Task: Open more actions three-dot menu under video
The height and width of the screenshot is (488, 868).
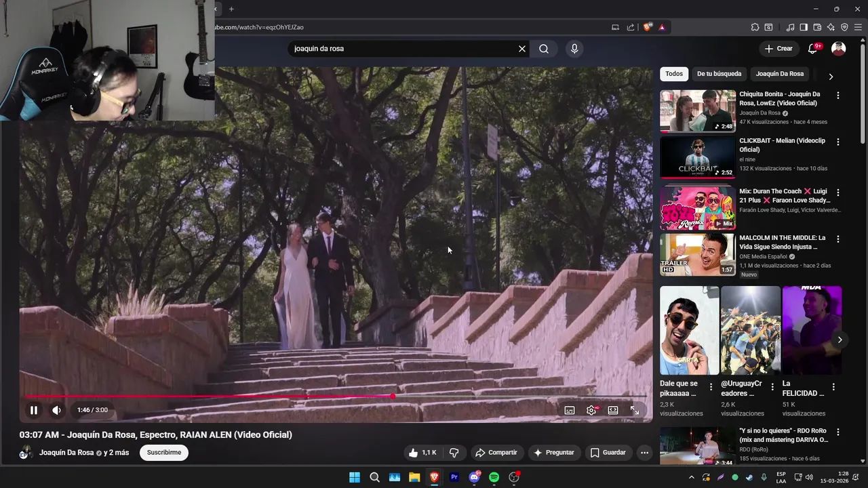Action: (644, 453)
